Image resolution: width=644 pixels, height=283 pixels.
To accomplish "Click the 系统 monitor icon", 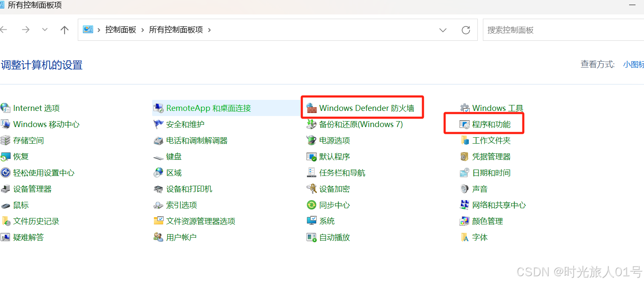I will pyautogui.click(x=312, y=221).
